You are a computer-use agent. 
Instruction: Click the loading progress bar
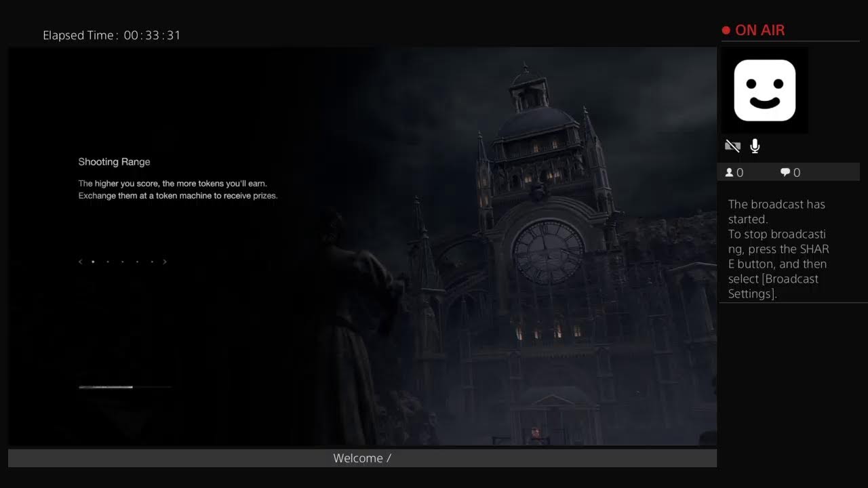[x=125, y=387]
